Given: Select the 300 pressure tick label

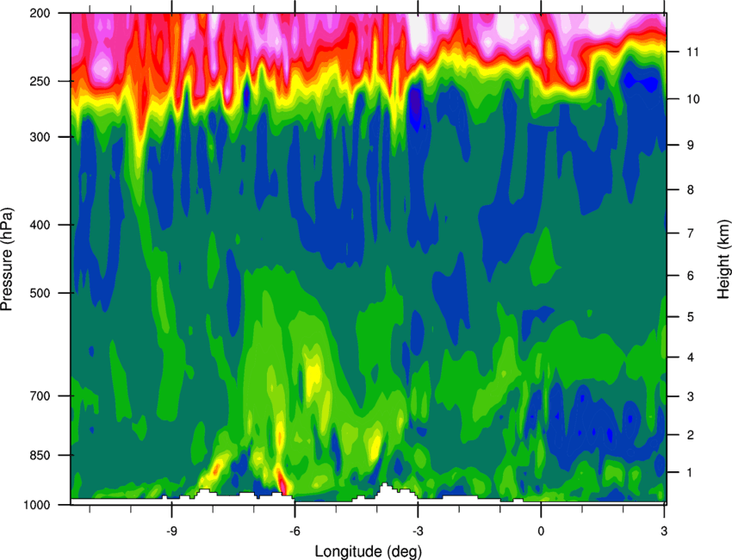Looking at the screenshot, I should point(40,137).
